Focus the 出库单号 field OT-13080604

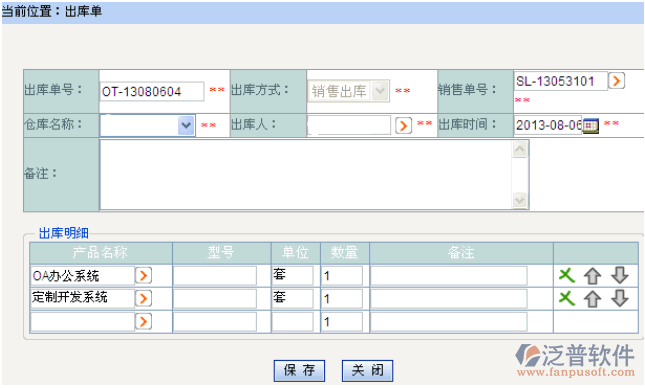coord(152,91)
